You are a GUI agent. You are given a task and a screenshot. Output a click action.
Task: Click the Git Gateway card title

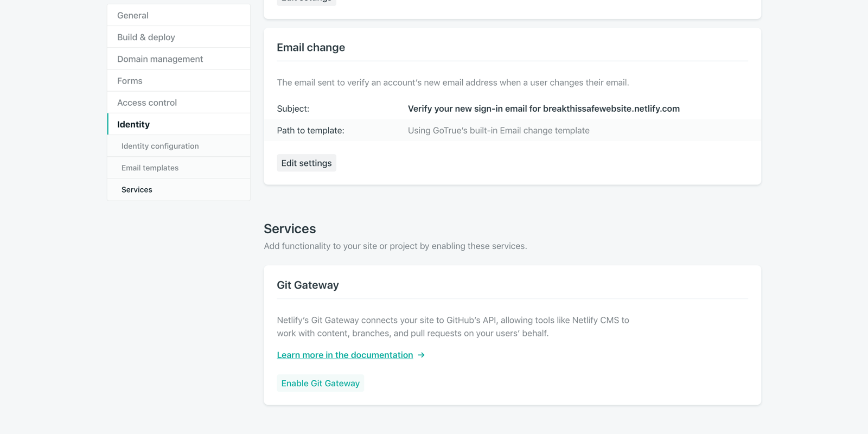coord(308,285)
